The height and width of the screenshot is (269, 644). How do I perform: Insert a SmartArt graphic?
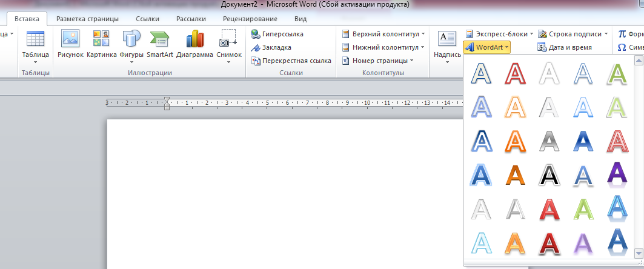(160, 39)
